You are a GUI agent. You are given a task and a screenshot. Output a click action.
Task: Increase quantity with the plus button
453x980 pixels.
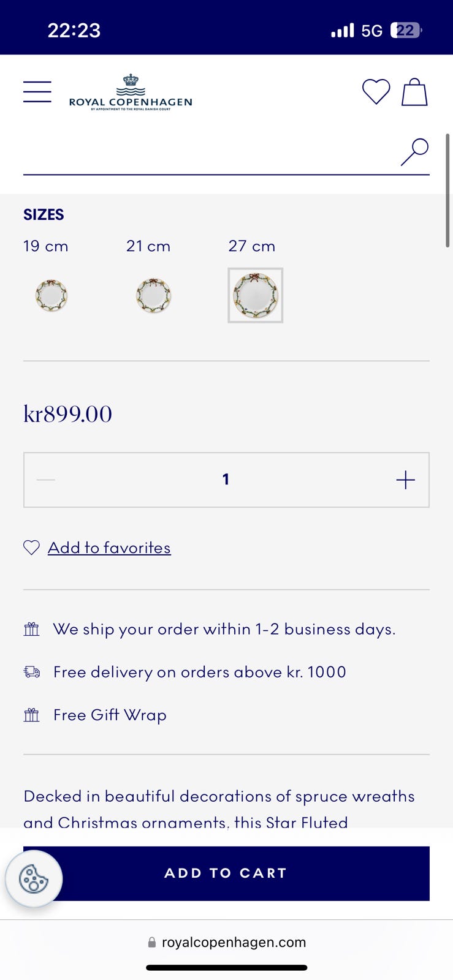(406, 480)
